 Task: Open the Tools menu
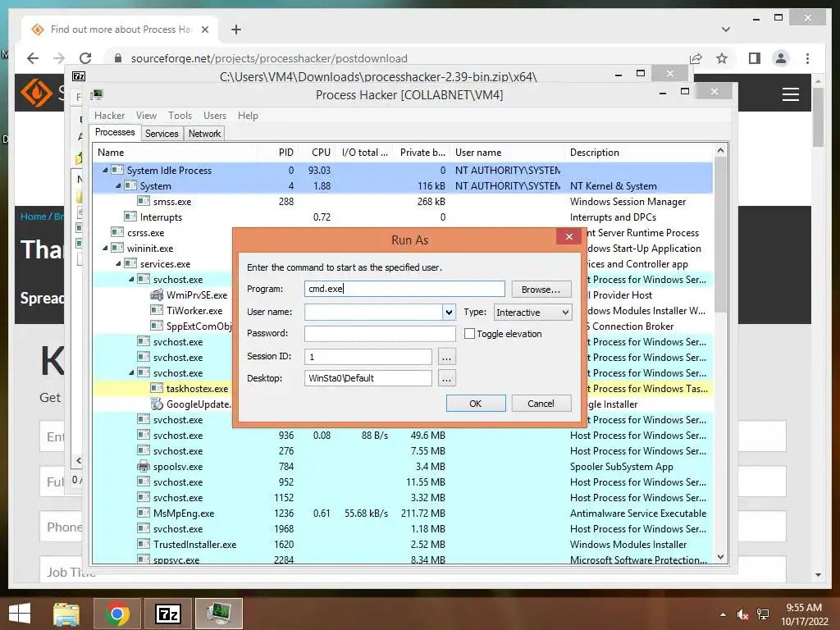[180, 116]
